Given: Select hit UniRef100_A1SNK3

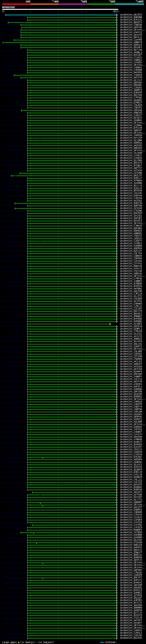Looking at the screenshot, I should coord(131,324).
